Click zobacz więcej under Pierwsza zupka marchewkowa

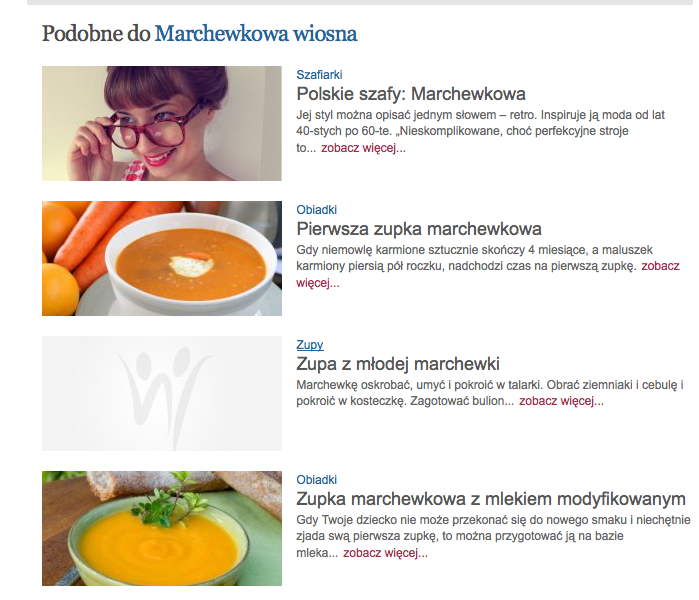660,266
